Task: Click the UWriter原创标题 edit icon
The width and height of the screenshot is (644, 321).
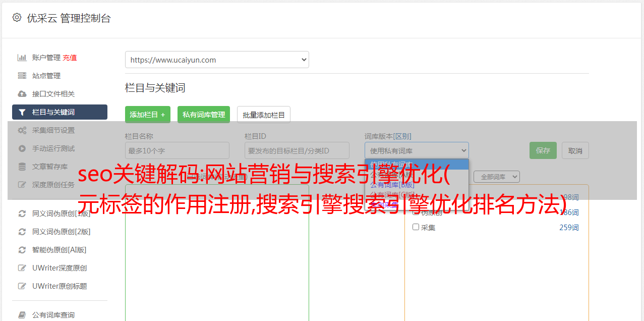Action: pos(22,286)
